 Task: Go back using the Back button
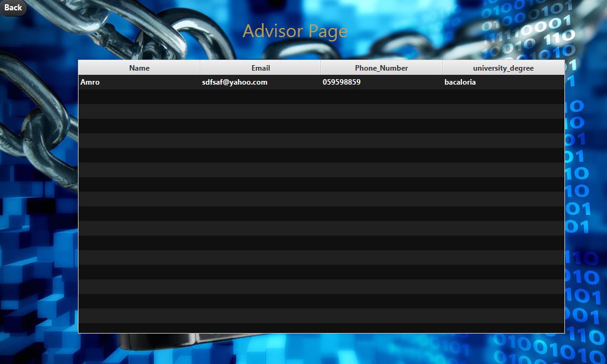click(13, 7)
